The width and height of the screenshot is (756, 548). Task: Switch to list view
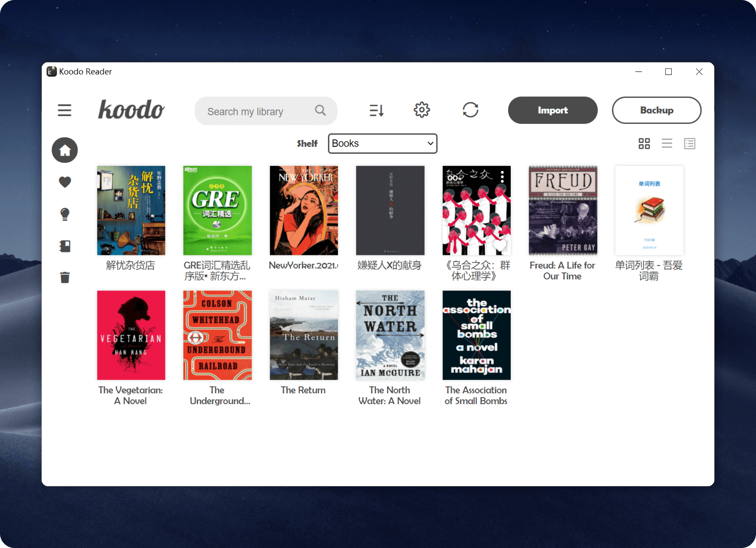pos(667,143)
